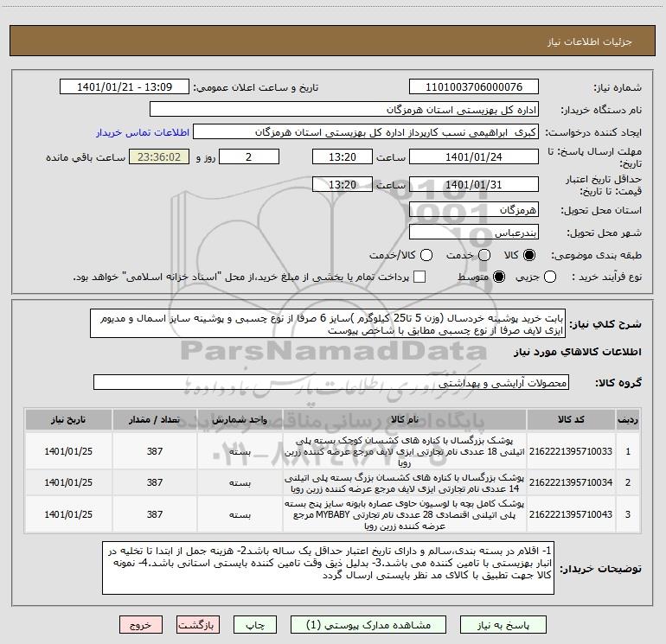Click the تاریخ نیاز column header
The width and height of the screenshot is (666, 644).
68,420
